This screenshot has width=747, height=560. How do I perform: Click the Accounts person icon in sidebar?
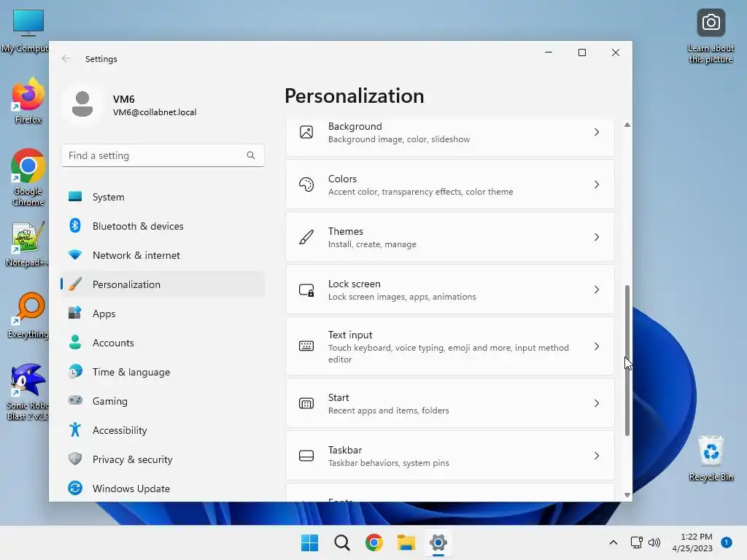click(x=75, y=342)
